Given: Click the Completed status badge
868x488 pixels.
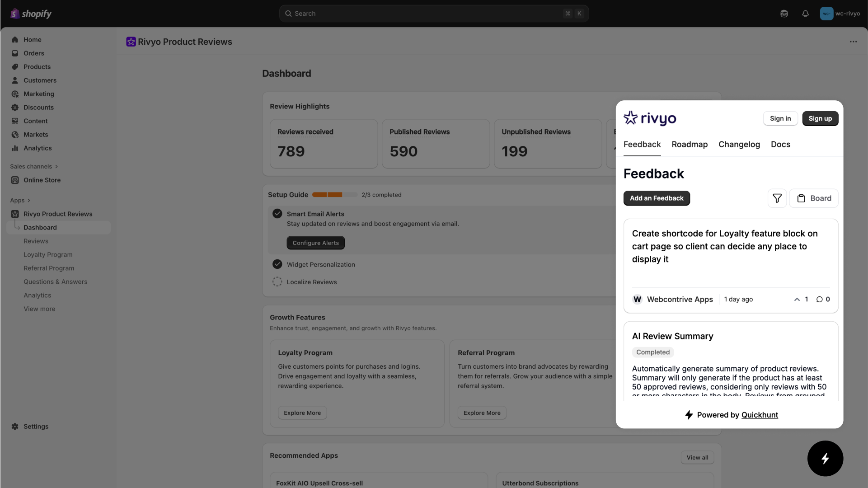Looking at the screenshot, I should 653,352.
